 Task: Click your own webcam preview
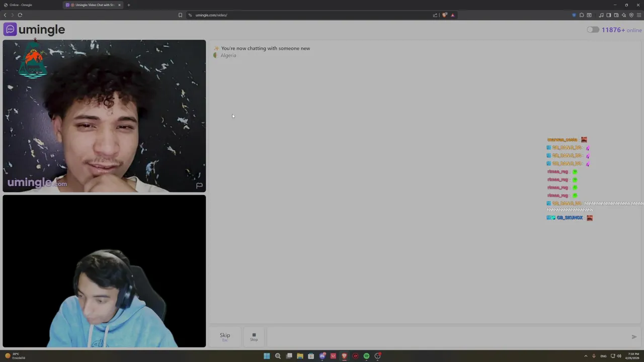point(104,271)
